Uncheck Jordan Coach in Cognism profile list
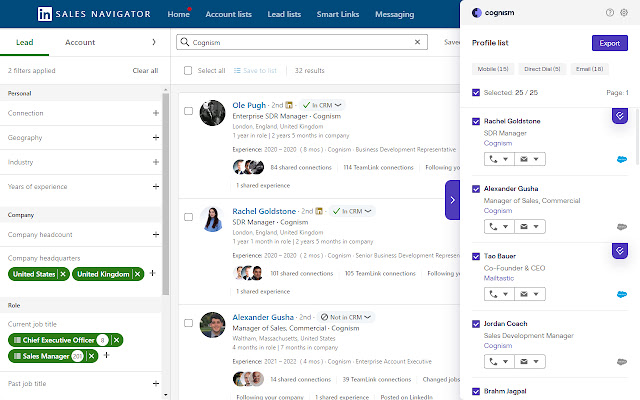This screenshot has width=640, height=400. tap(476, 324)
